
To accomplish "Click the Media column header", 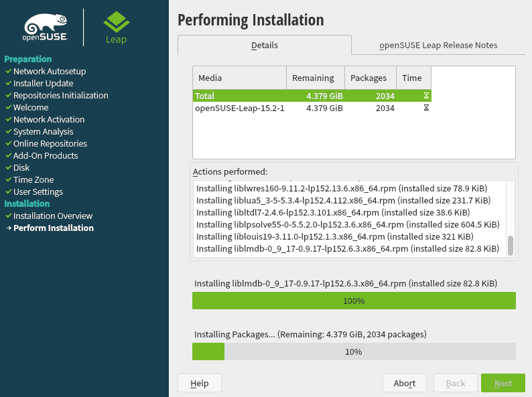I will 240,78.
